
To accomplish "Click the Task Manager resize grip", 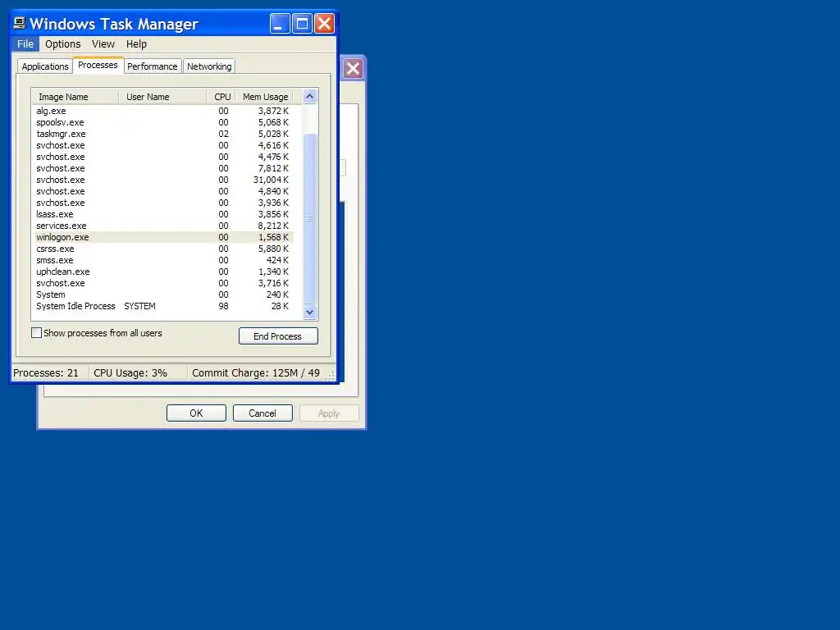I will tap(330, 375).
